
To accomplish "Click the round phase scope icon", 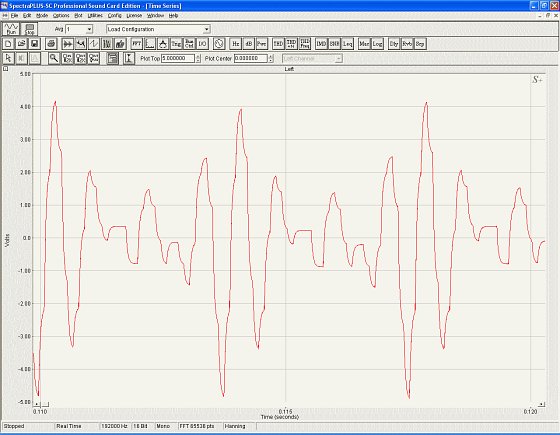I will [219, 44].
